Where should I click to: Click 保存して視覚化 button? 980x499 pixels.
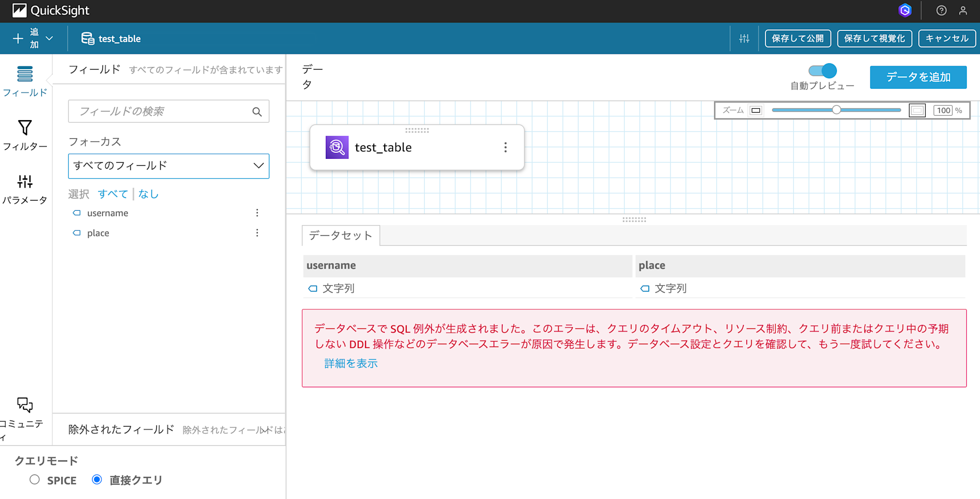[x=874, y=38]
